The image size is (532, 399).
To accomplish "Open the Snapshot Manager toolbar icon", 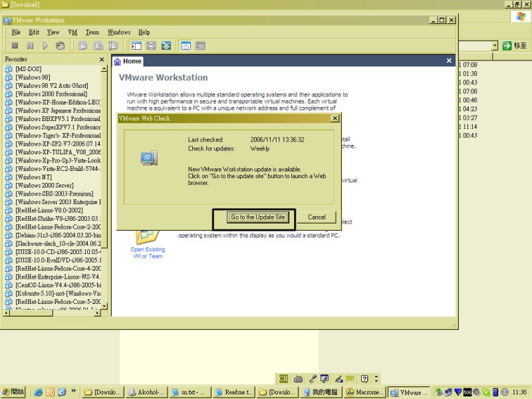I will pos(113,45).
